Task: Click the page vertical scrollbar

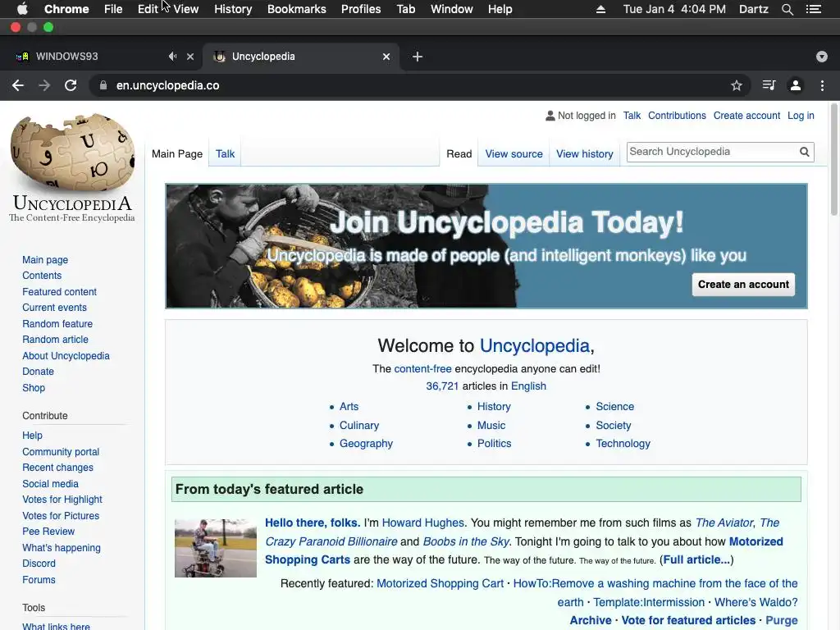Action: point(833,160)
